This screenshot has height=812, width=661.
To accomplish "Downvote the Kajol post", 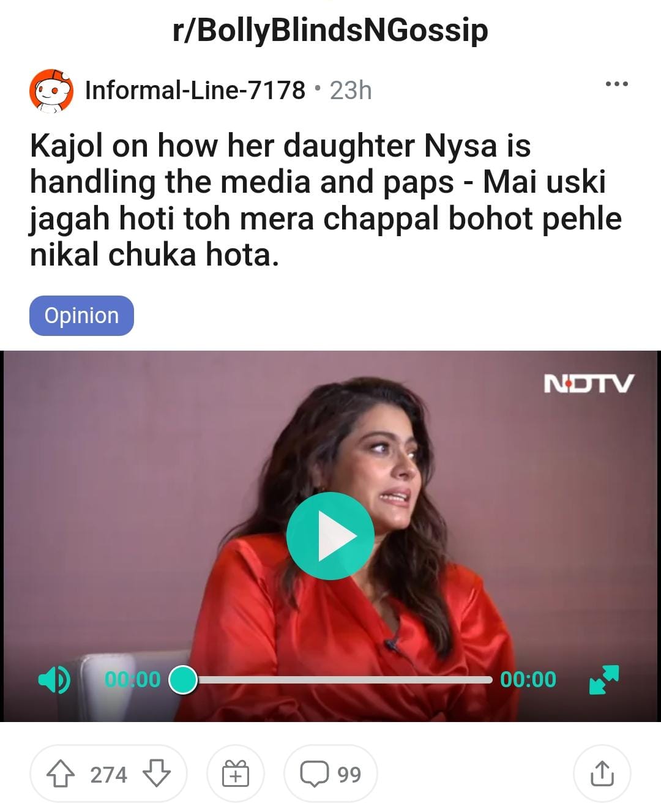I will [x=157, y=774].
